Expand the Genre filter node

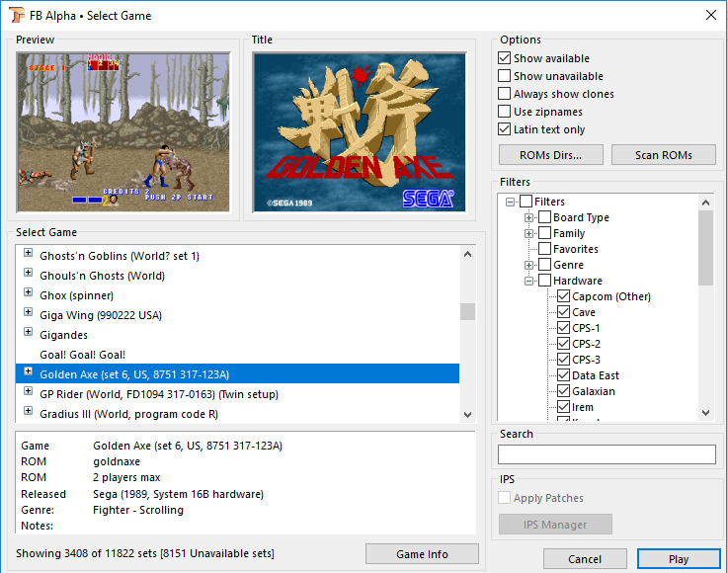tap(528, 265)
